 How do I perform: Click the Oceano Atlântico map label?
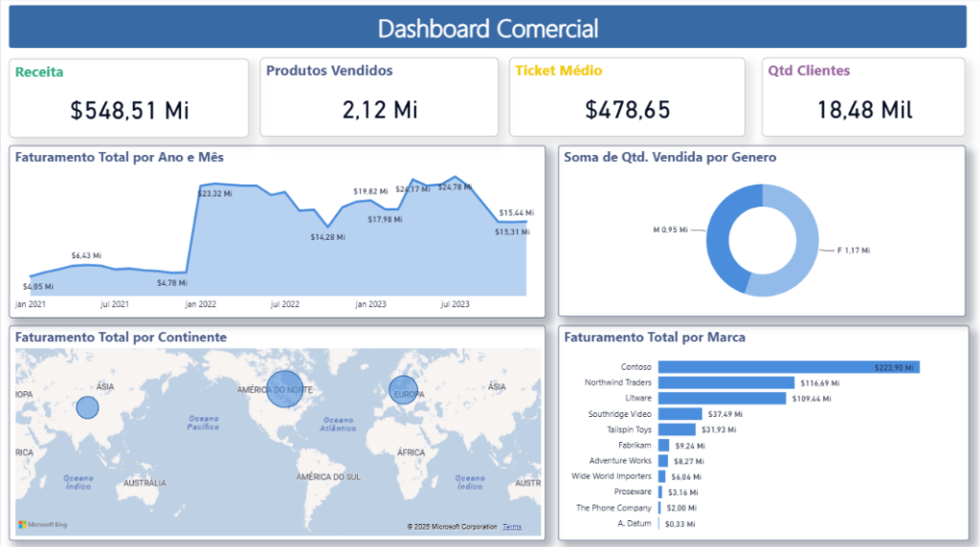click(338, 424)
